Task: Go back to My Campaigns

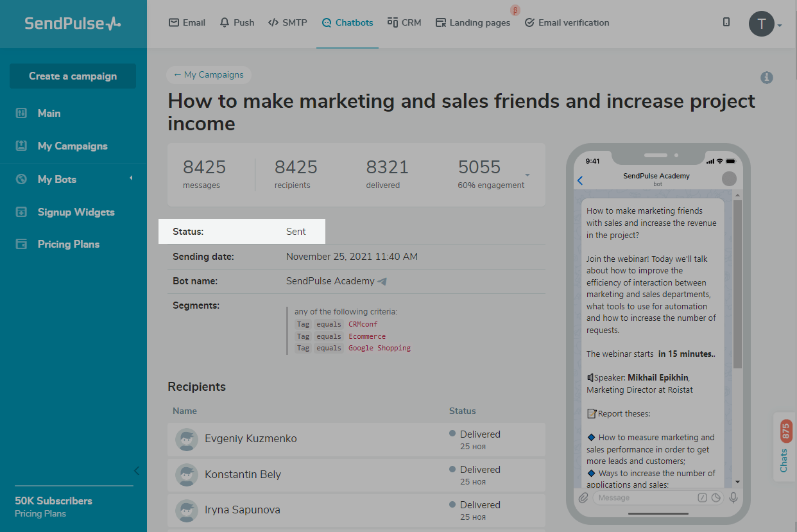Action: tap(209, 74)
